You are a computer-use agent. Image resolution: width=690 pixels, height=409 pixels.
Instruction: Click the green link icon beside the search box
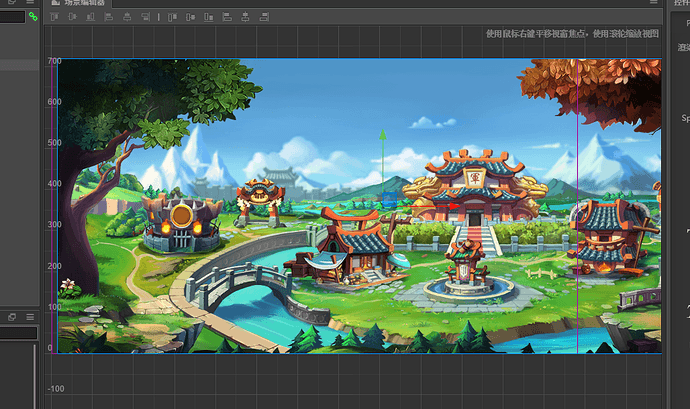33,17
